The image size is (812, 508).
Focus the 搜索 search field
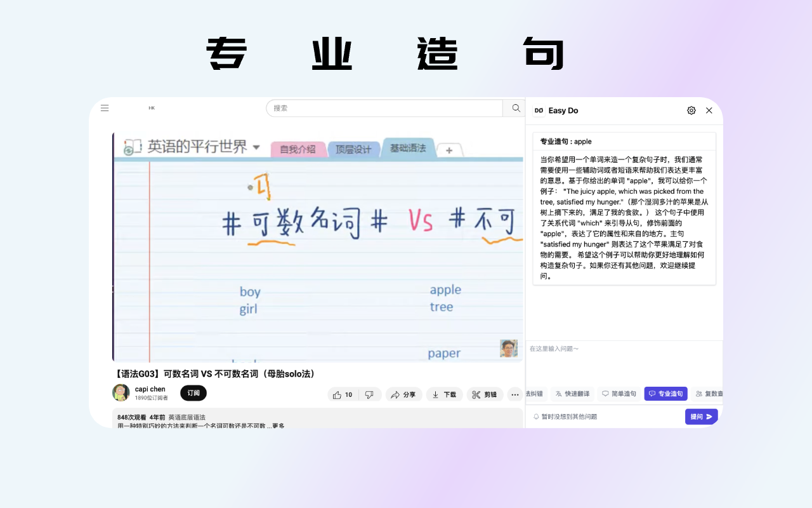[384, 108]
